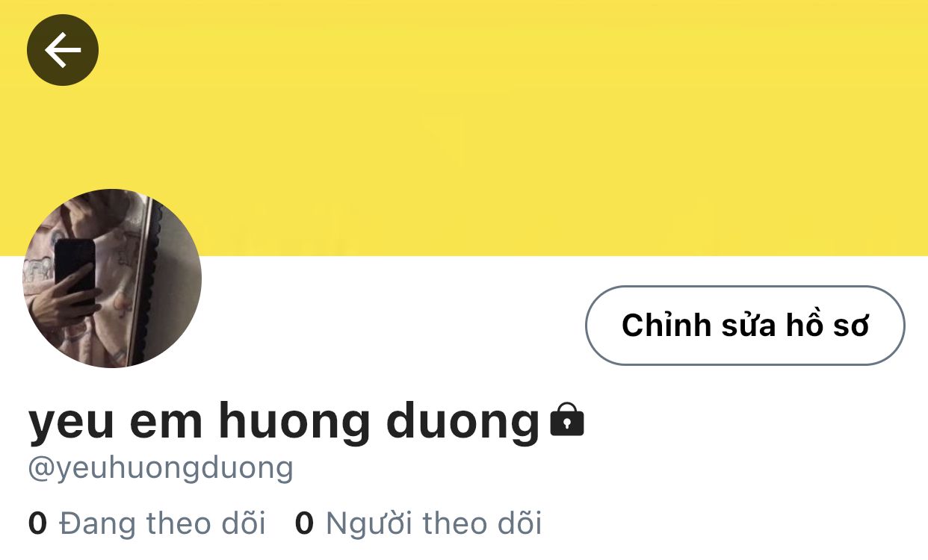Open the Đang theo dõi list
Screen dimensions: 928x560
(x=162, y=523)
